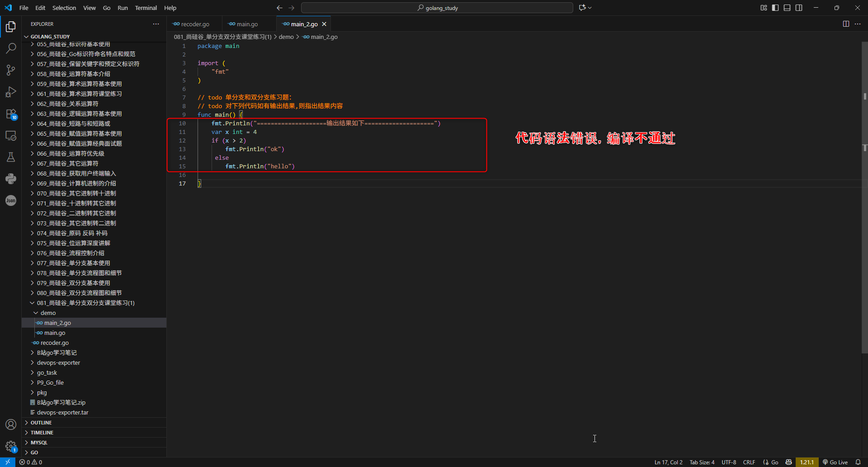Expand folder 062_尚硅谷_关系运算符

[x=94, y=104]
